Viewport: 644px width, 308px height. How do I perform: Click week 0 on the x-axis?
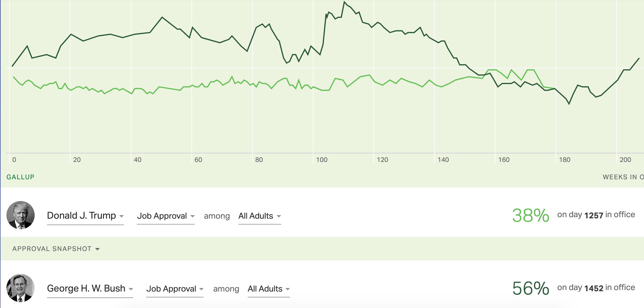pyautogui.click(x=14, y=160)
